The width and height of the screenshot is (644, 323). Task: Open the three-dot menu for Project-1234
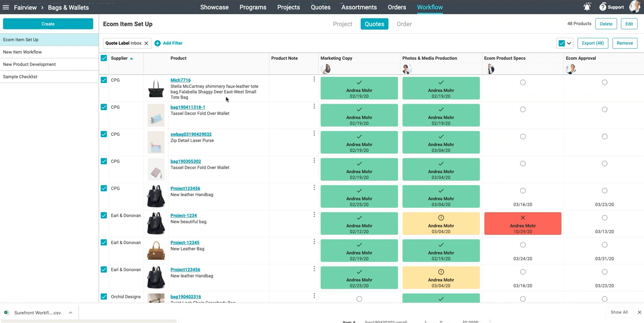(314, 215)
